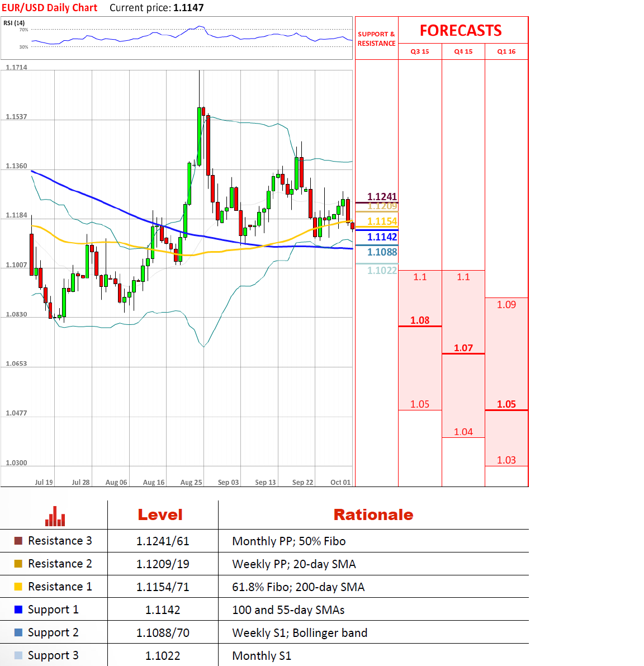
Task: Click the 'Resistance 1' row label
Action: tap(60, 587)
